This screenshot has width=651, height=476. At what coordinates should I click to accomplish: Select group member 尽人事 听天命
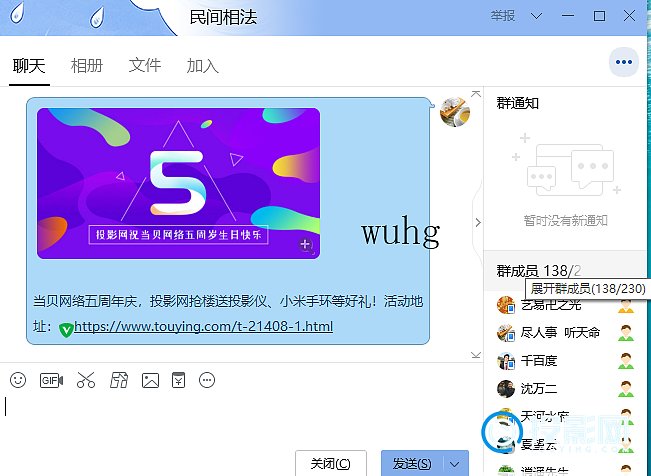(x=565, y=333)
